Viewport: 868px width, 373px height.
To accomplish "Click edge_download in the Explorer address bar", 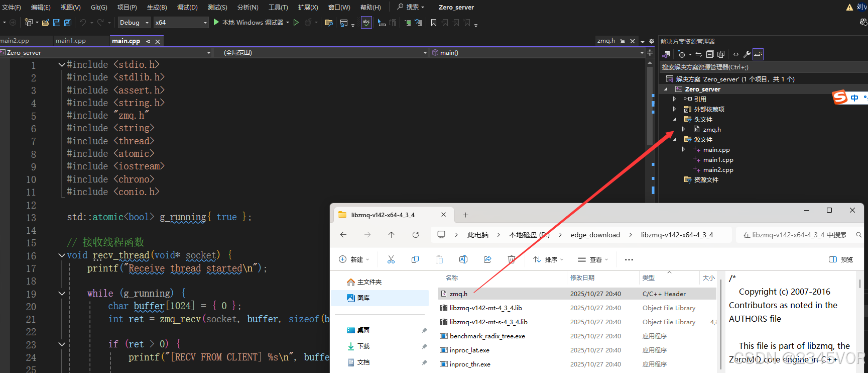I will pyautogui.click(x=595, y=235).
